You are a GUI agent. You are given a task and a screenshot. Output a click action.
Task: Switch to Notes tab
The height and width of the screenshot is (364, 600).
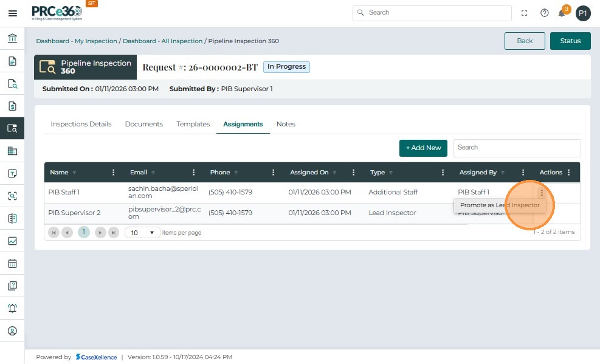pos(286,124)
